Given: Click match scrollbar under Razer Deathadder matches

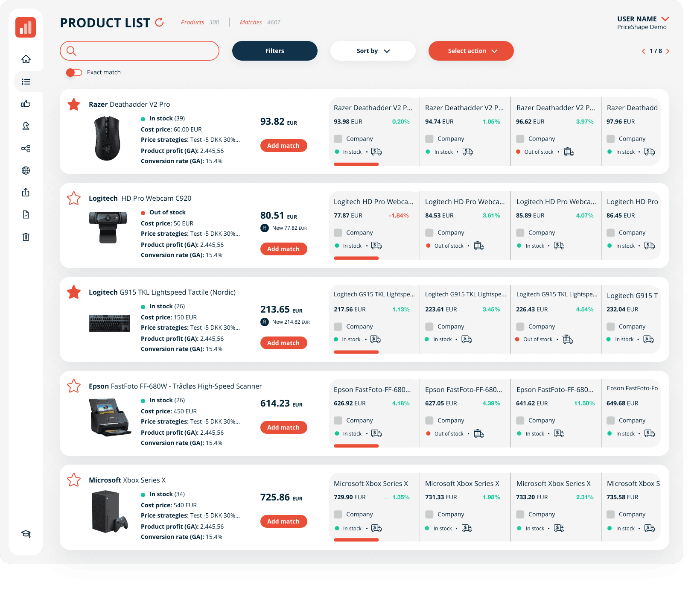Looking at the screenshot, I should pos(356,164).
